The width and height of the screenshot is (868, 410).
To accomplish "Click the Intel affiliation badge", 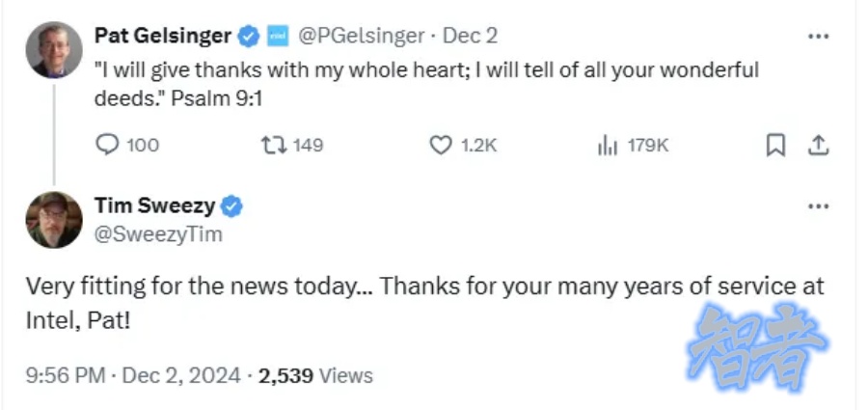I will (276, 37).
